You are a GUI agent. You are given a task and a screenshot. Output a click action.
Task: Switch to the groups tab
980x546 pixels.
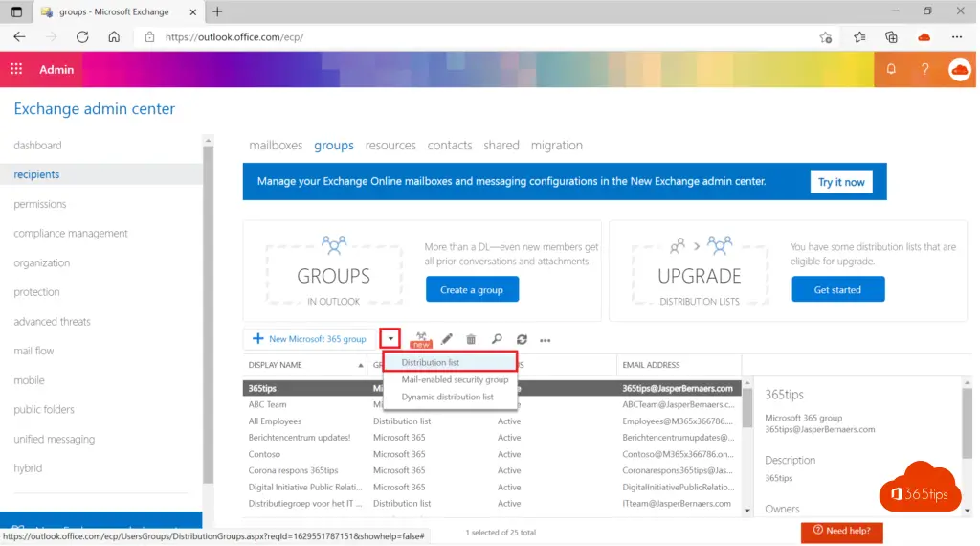[335, 146]
